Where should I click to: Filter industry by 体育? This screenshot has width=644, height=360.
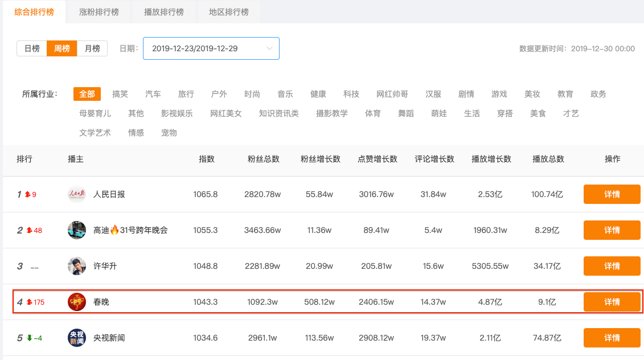pos(373,113)
